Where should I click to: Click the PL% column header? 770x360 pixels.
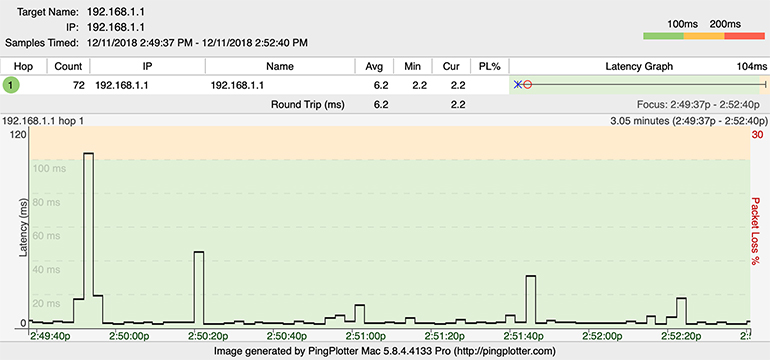(x=489, y=66)
